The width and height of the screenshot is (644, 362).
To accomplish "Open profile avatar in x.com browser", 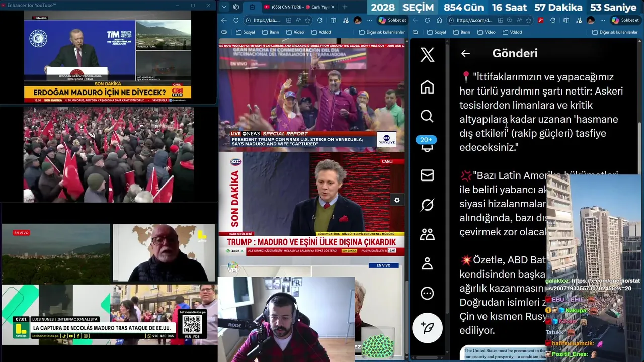I will [x=591, y=20].
